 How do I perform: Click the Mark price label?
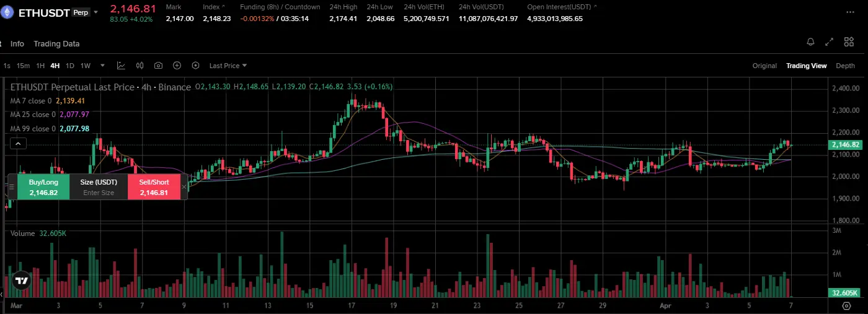(x=173, y=7)
